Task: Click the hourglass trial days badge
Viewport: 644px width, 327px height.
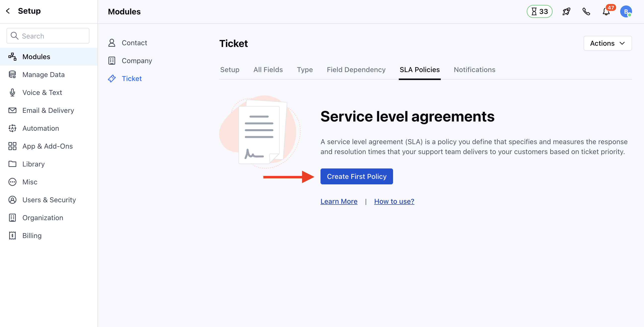Action: [539, 11]
